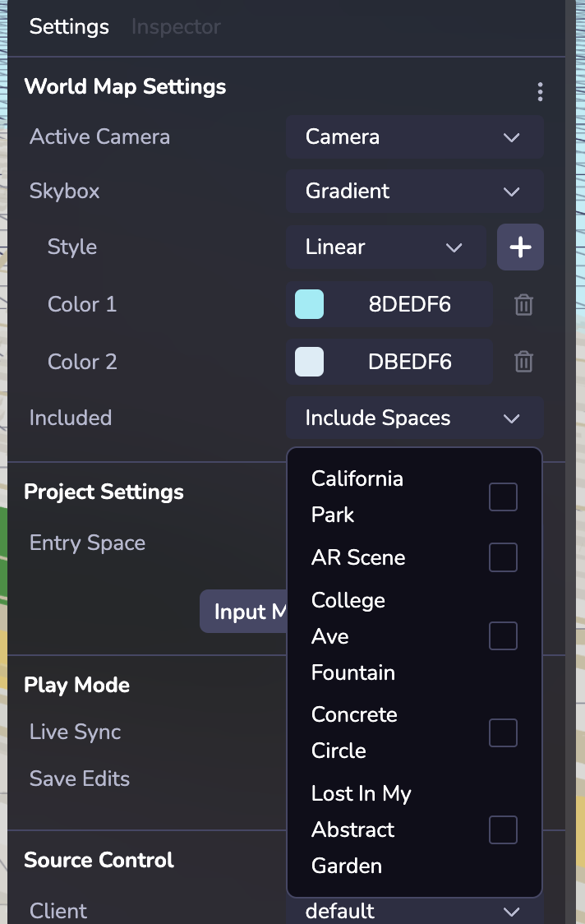The width and height of the screenshot is (585, 924).
Task: Delete Color 1 with trash icon
Action: 523,305
